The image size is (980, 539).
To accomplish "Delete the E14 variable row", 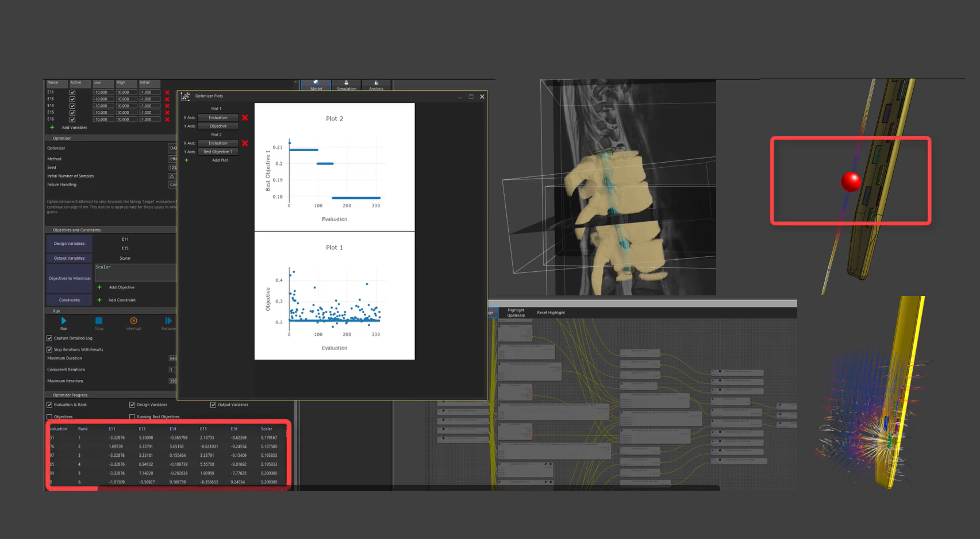I will [x=167, y=106].
